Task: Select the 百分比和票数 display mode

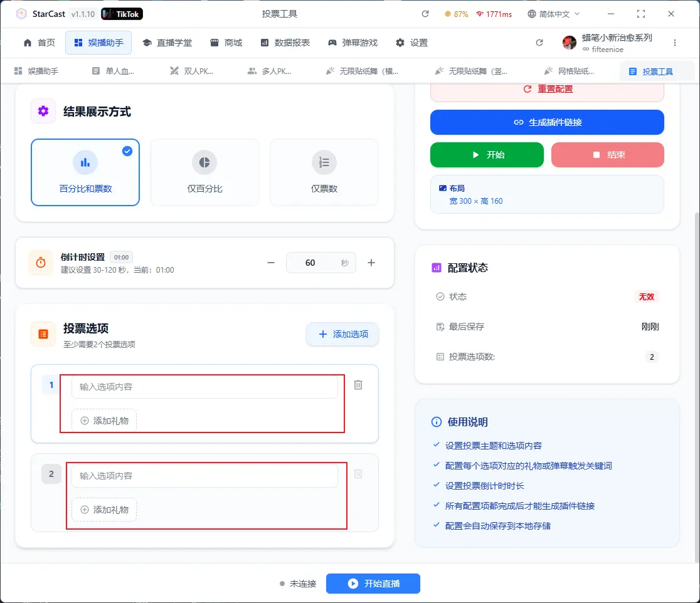Action: (x=85, y=172)
